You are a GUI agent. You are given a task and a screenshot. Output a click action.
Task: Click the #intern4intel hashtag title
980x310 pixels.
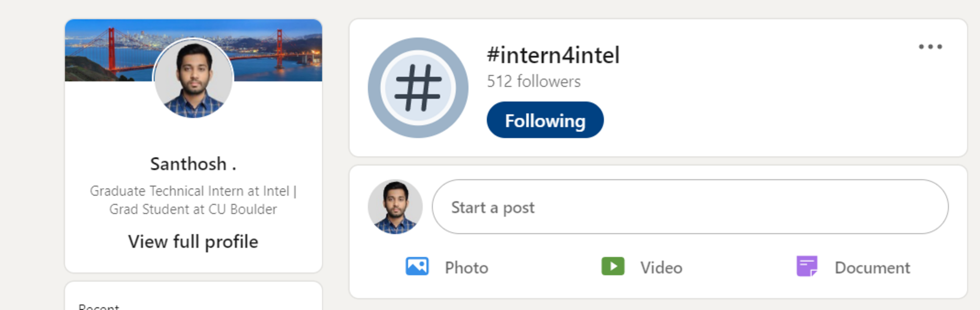[553, 55]
